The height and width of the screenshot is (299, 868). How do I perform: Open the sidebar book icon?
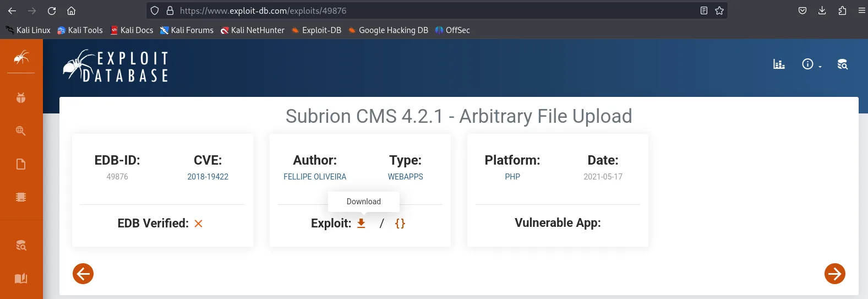[x=21, y=278]
